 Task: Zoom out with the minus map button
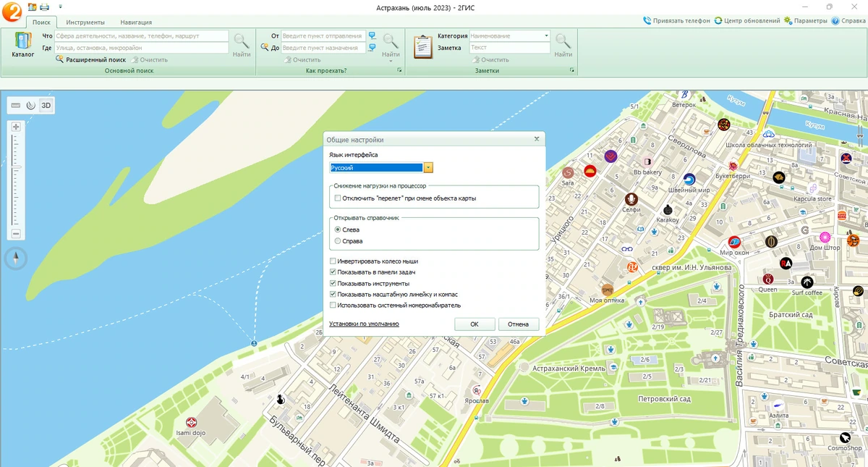click(x=16, y=233)
